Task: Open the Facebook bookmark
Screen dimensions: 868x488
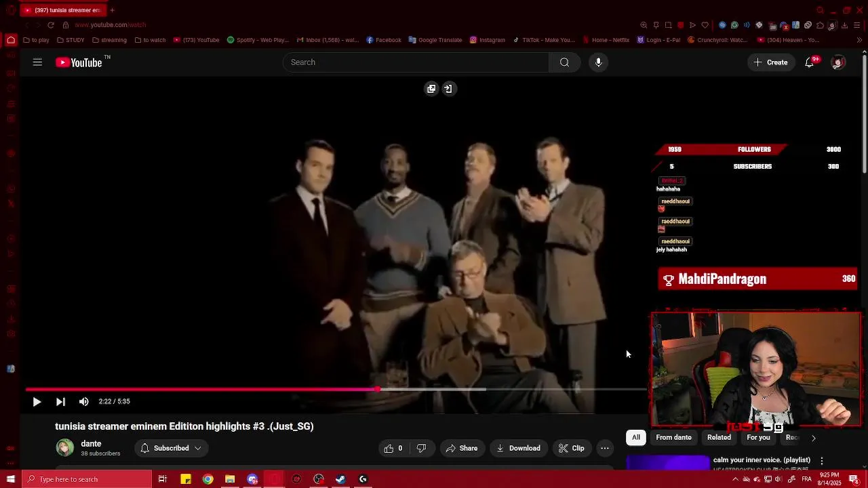Action: pos(384,40)
